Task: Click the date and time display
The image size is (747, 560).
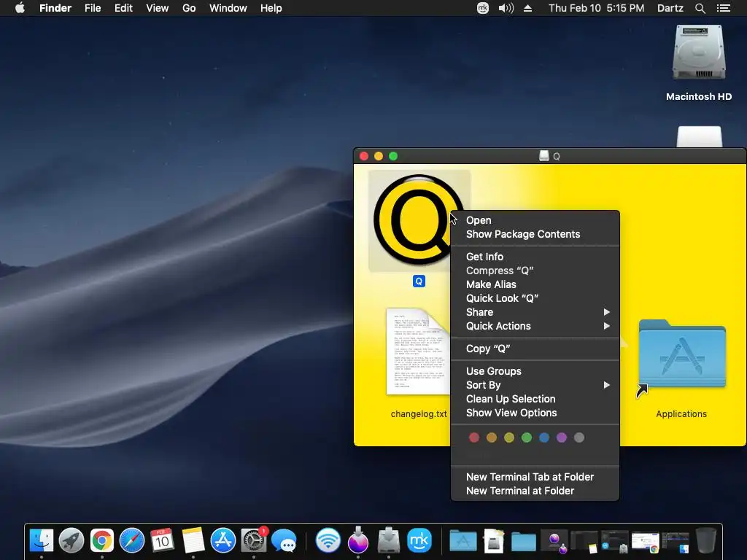Action: [x=597, y=8]
